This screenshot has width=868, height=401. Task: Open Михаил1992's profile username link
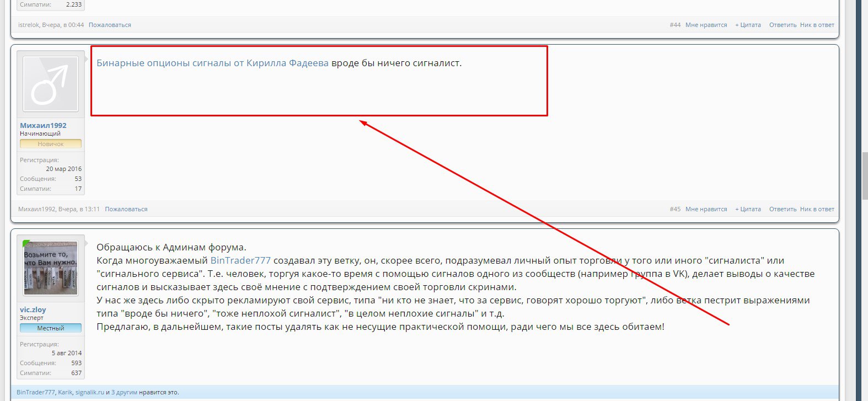(43, 125)
